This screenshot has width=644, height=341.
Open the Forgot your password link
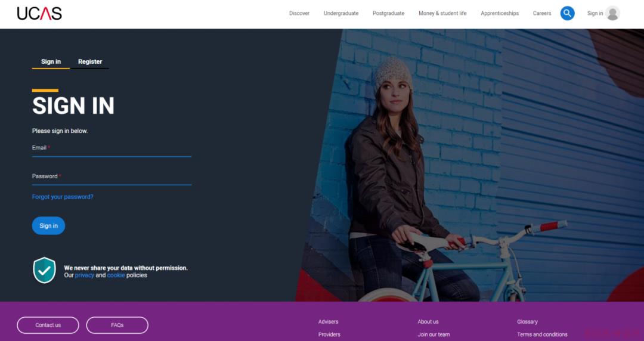63,197
